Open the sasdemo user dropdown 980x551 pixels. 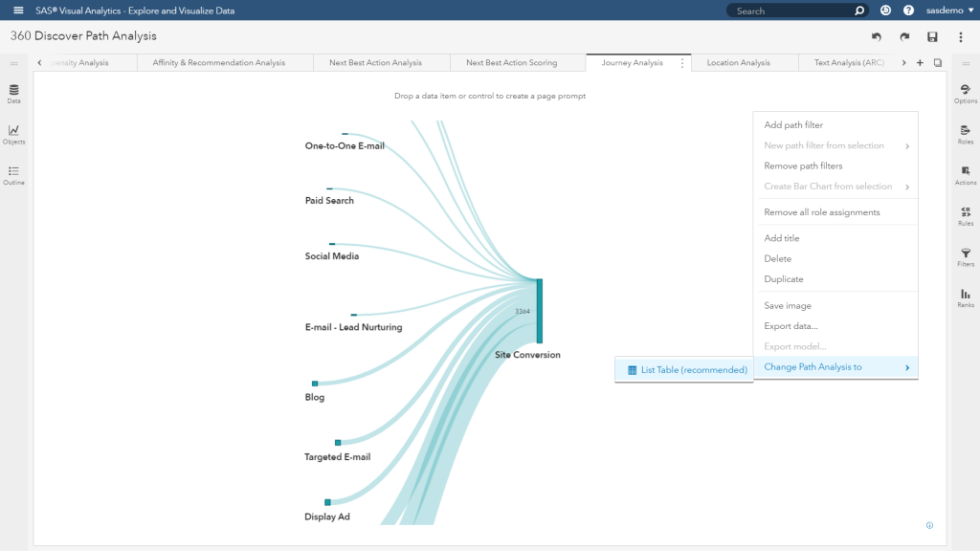950,11
